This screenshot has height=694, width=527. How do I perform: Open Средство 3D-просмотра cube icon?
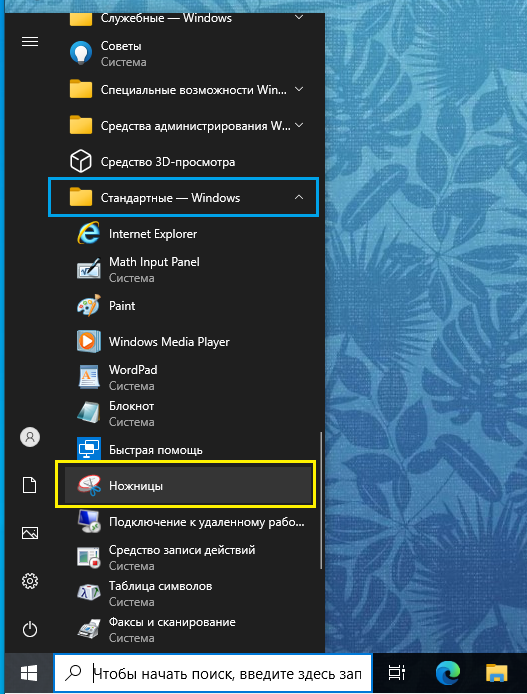point(81,161)
